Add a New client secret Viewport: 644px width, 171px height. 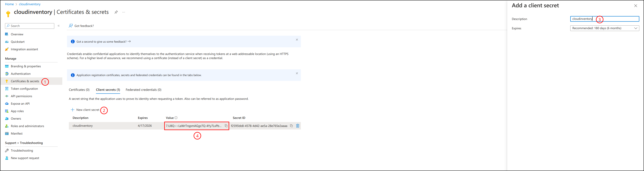85,110
